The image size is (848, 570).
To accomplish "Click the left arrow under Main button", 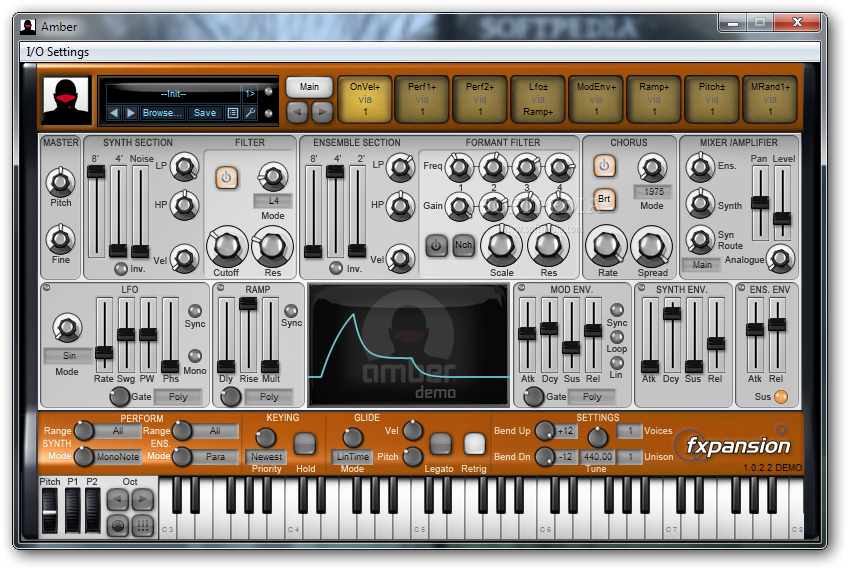I will tap(297, 112).
